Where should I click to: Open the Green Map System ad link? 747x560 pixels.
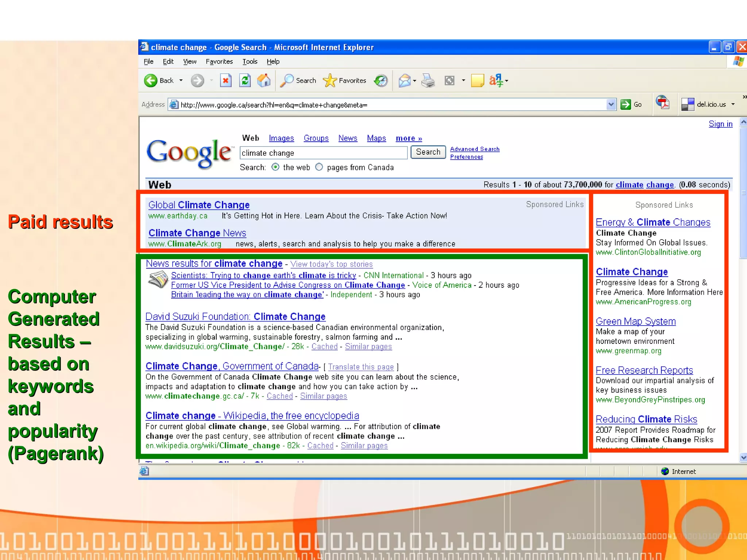point(636,321)
